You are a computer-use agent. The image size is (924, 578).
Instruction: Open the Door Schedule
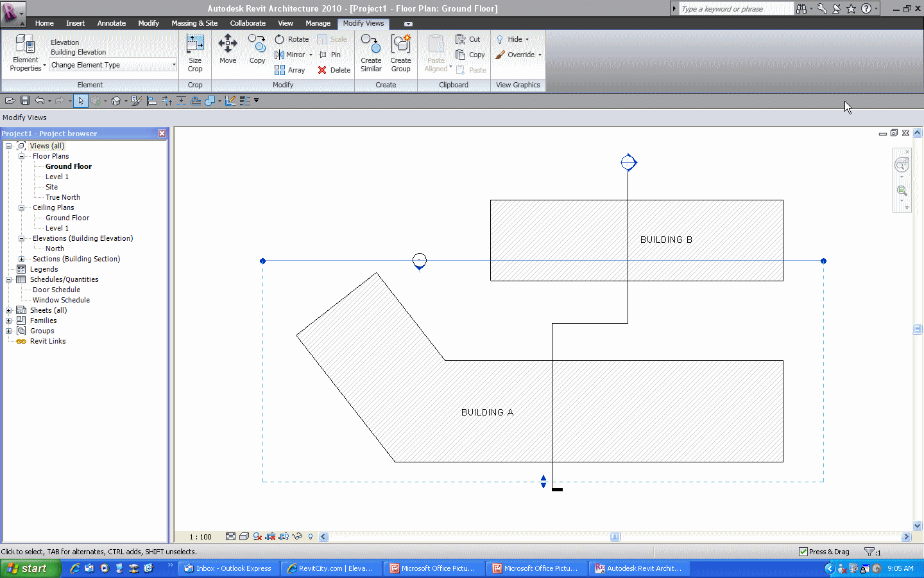pos(56,290)
